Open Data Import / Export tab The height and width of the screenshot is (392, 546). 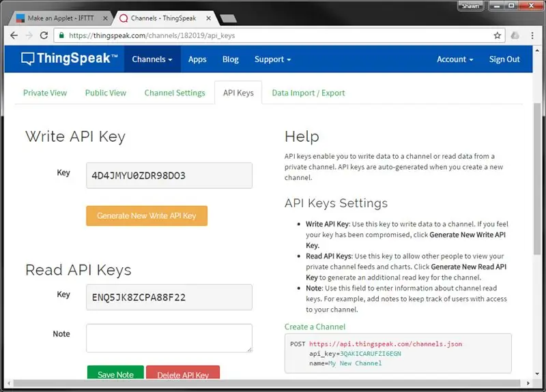pyautogui.click(x=308, y=93)
